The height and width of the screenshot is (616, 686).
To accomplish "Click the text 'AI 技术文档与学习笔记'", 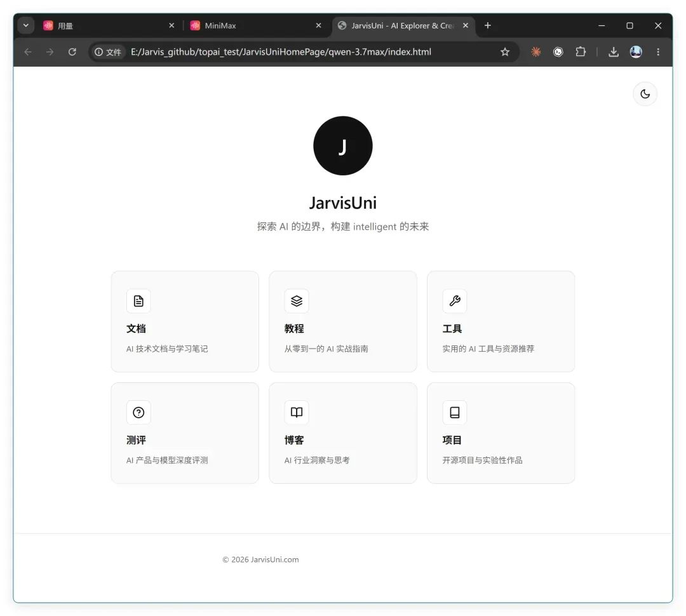I will point(167,349).
